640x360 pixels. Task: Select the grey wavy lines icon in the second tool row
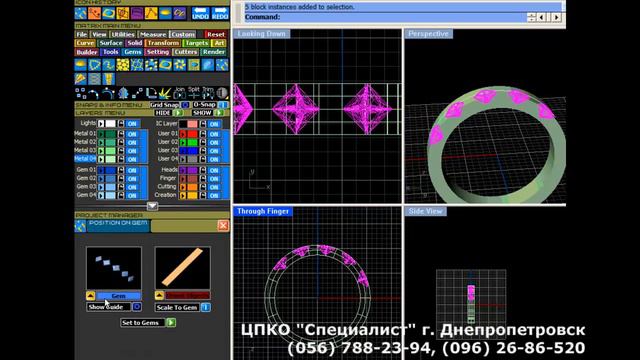click(94, 79)
